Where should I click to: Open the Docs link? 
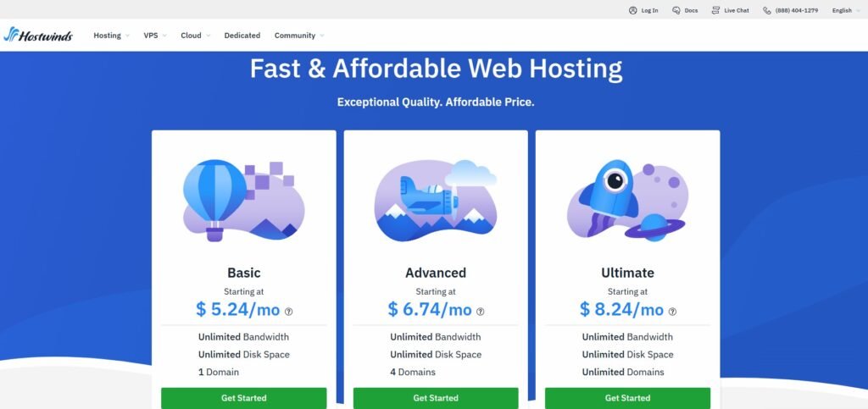(x=691, y=10)
